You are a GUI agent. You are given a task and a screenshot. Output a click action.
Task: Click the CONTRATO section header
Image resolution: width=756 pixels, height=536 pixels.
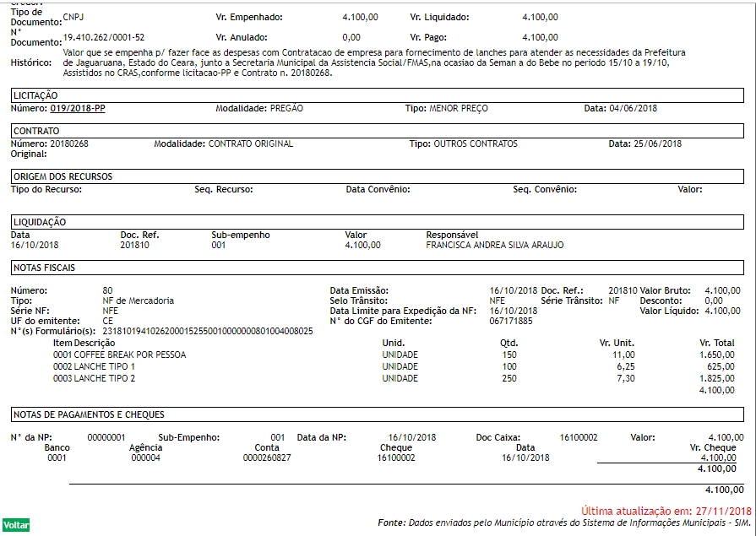[377, 131]
